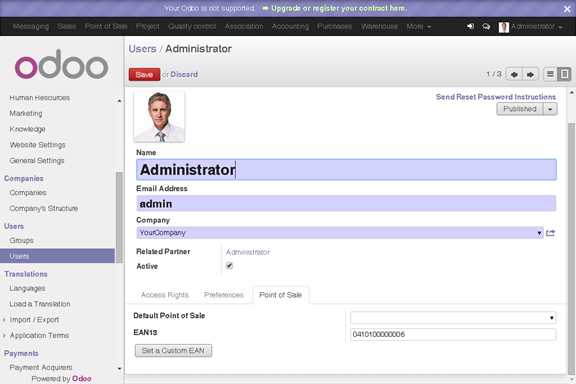Click the sidebar scroll down arrow
This screenshot has height=384, width=576.
(119, 368)
